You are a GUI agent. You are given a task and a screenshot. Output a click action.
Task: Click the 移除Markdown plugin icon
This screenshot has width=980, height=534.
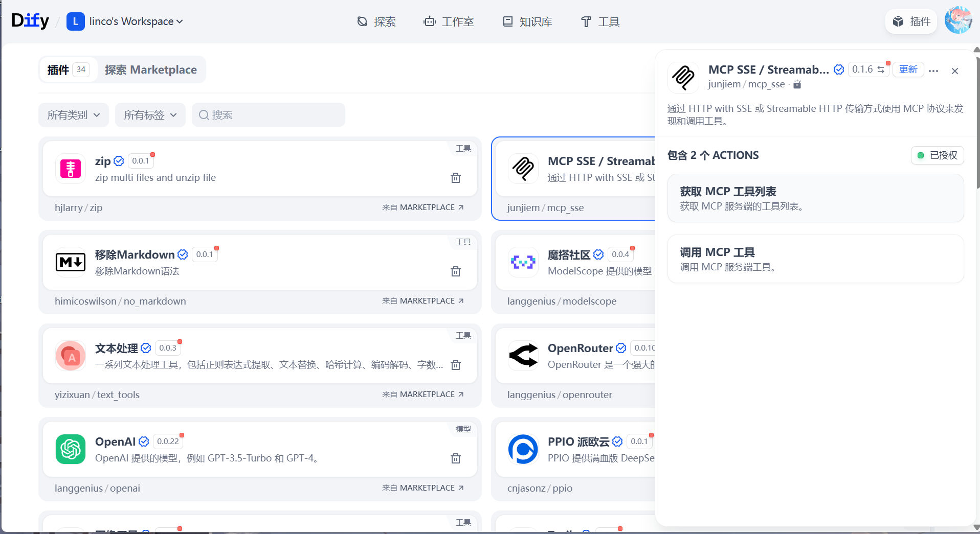(x=71, y=262)
